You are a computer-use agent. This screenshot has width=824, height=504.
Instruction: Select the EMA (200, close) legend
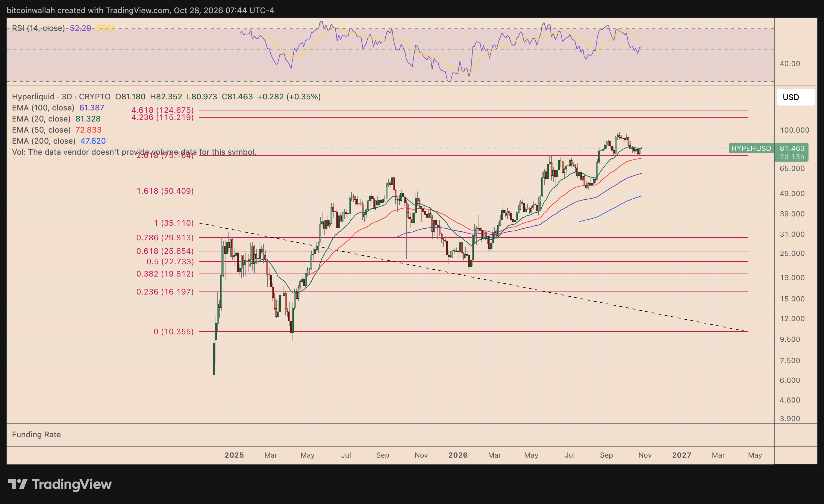pos(59,141)
